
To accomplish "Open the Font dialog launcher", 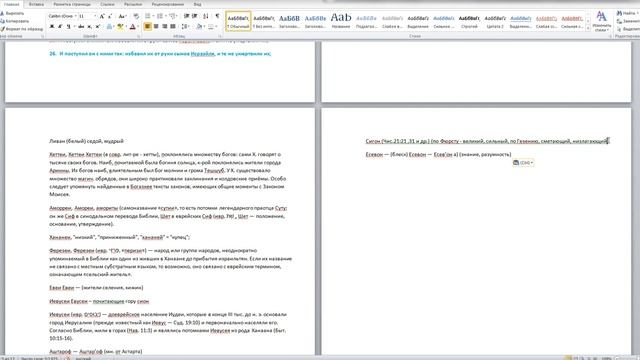I will (138, 36).
